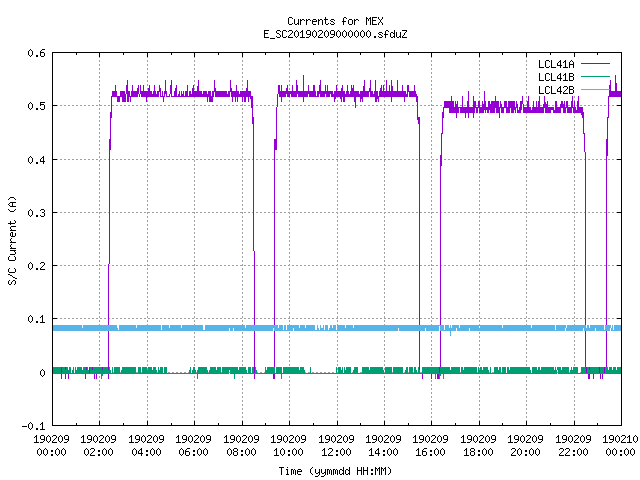Click the 190209 20:00 x-axis tick label
The image size is (640, 480).
tap(525, 446)
